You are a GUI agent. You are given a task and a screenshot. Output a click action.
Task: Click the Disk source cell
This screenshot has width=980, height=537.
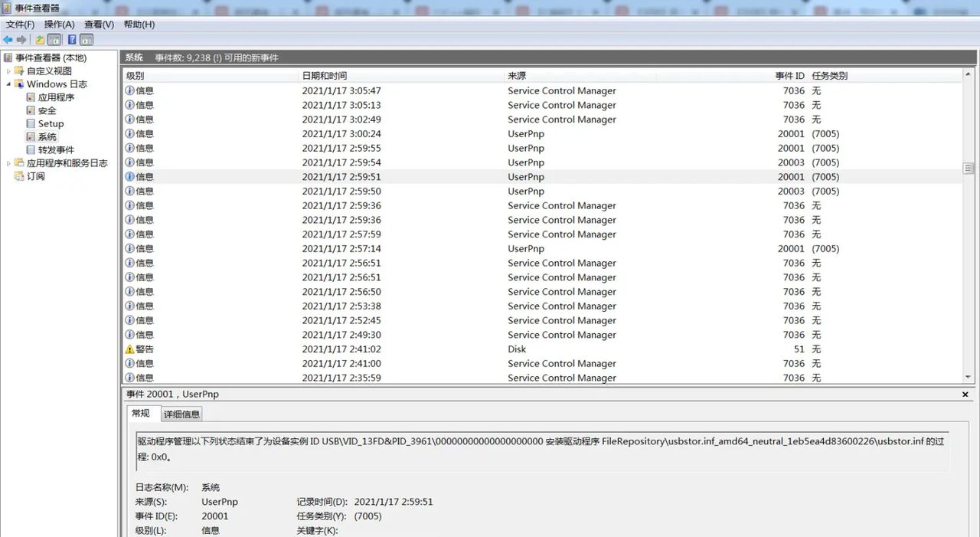pyautogui.click(x=517, y=349)
